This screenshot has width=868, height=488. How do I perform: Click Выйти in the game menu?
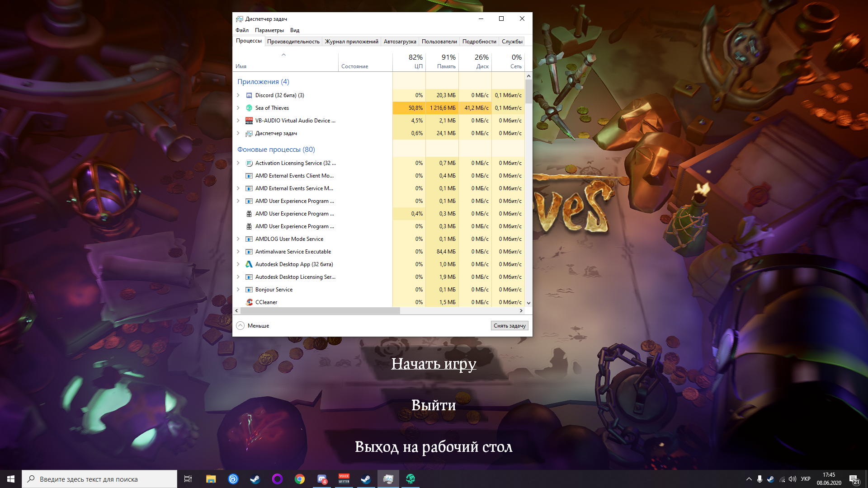(x=434, y=405)
